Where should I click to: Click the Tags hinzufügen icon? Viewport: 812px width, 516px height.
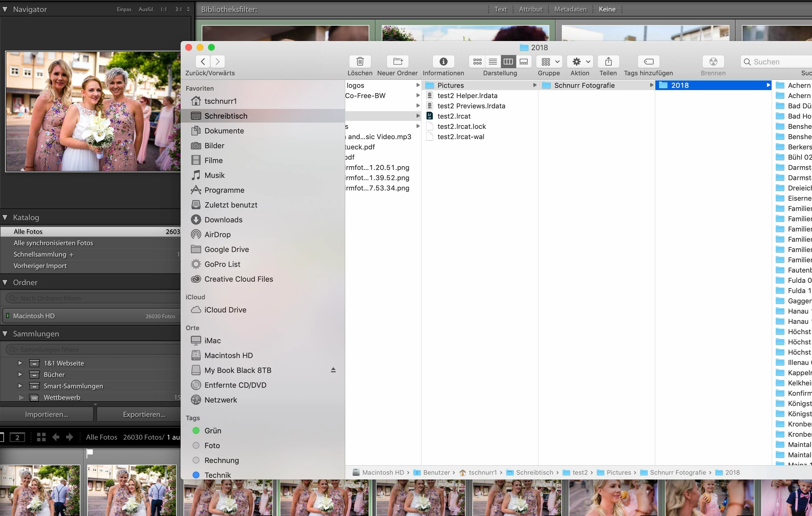[648, 61]
